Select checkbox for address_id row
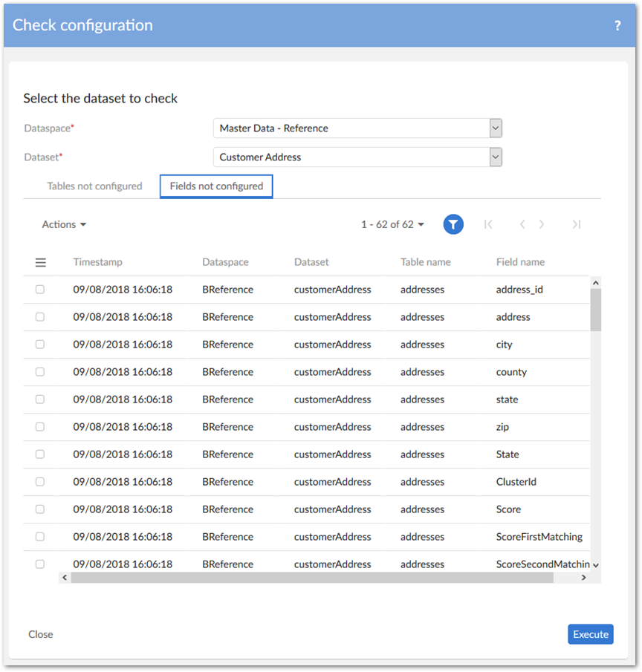The width and height of the screenshot is (642, 672). tap(40, 290)
